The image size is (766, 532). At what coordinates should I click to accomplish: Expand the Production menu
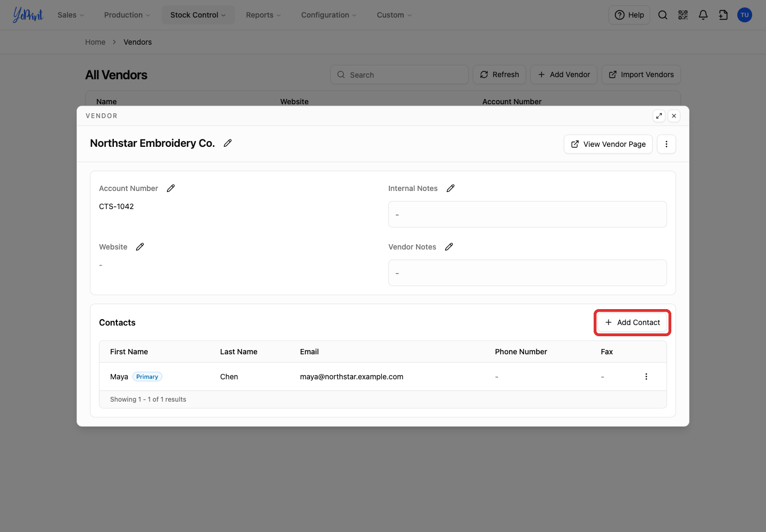[127, 15]
